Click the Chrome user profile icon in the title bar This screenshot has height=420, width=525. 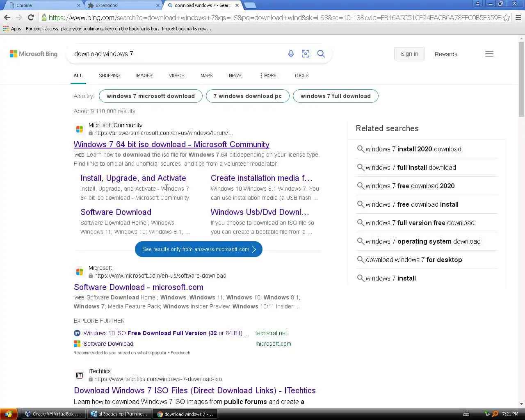(x=477, y=4)
